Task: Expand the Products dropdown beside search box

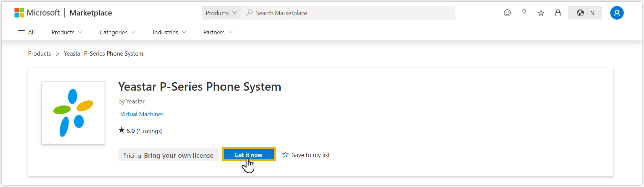Action: (221, 13)
